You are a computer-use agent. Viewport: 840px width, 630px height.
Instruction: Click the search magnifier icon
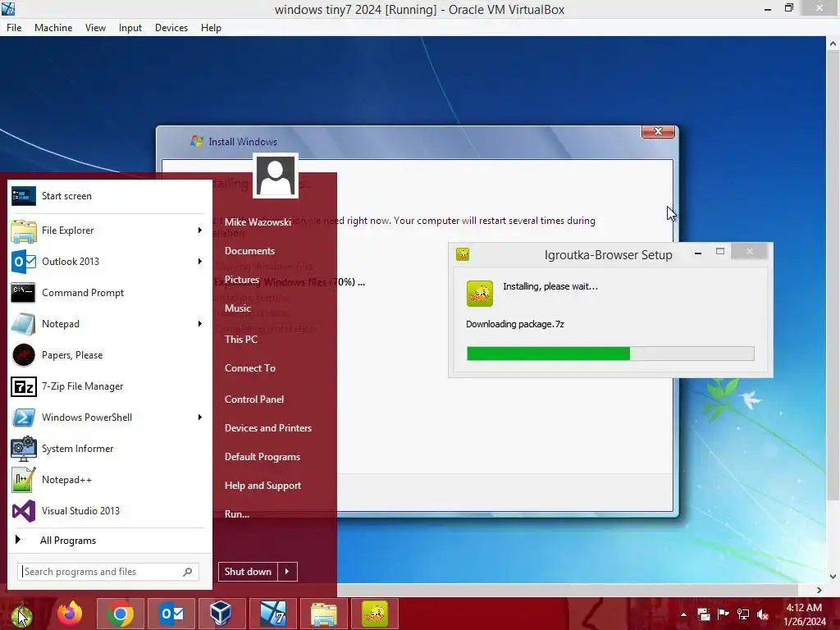pos(188,572)
